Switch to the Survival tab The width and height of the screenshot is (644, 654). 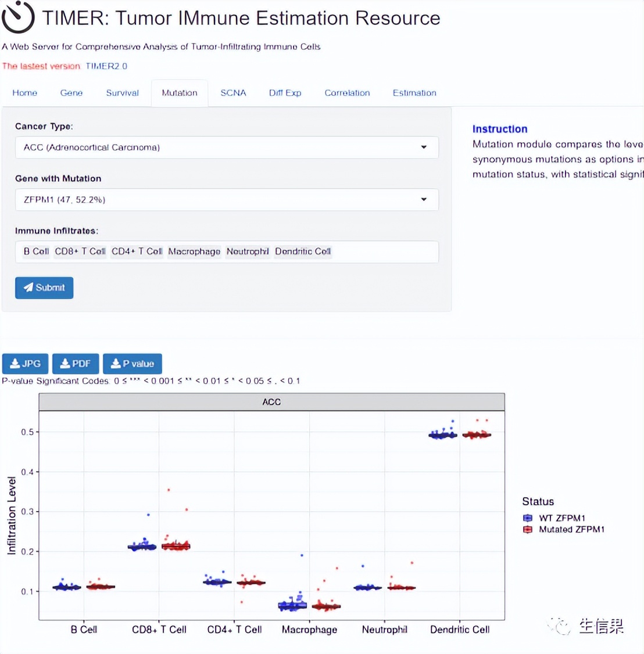coord(122,93)
